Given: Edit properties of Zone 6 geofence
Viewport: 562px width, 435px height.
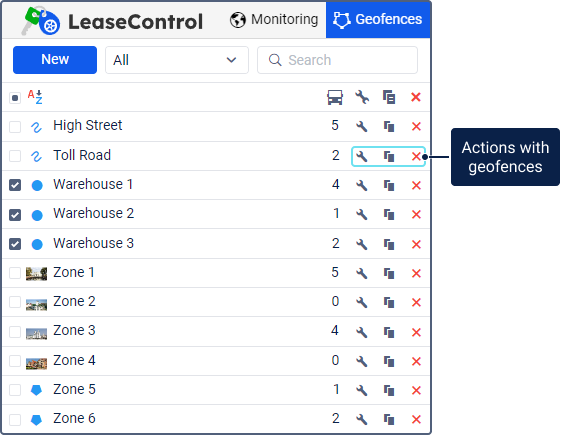Looking at the screenshot, I should click(362, 419).
